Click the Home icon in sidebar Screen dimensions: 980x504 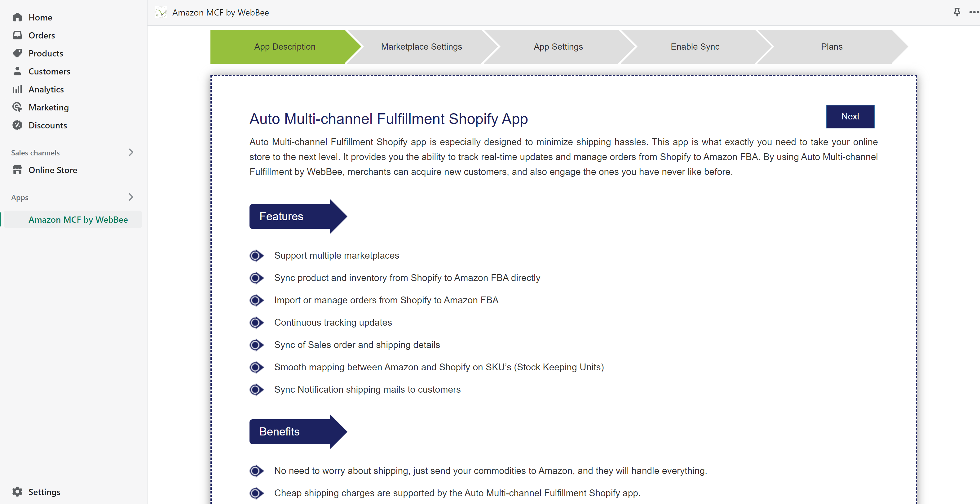click(x=17, y=17)
